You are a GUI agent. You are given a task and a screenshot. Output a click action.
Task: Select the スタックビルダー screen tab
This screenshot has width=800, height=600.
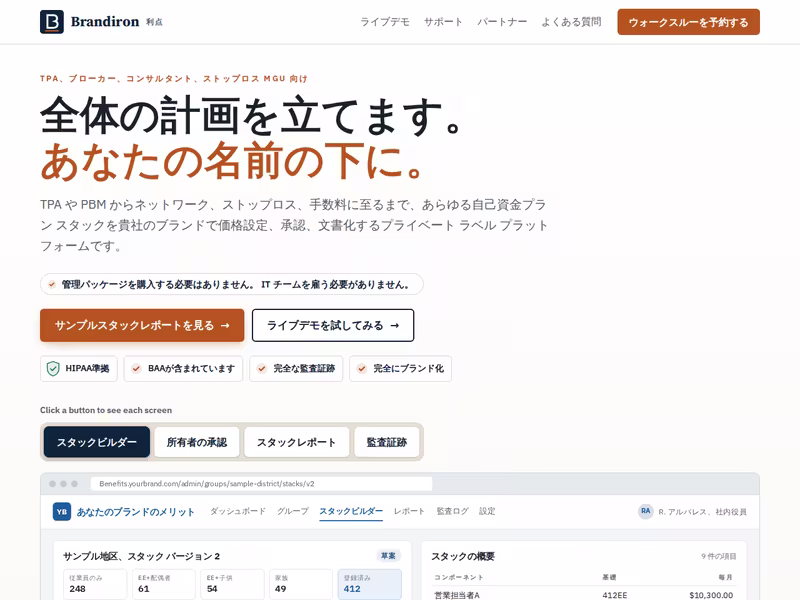(x=97, y=442)
